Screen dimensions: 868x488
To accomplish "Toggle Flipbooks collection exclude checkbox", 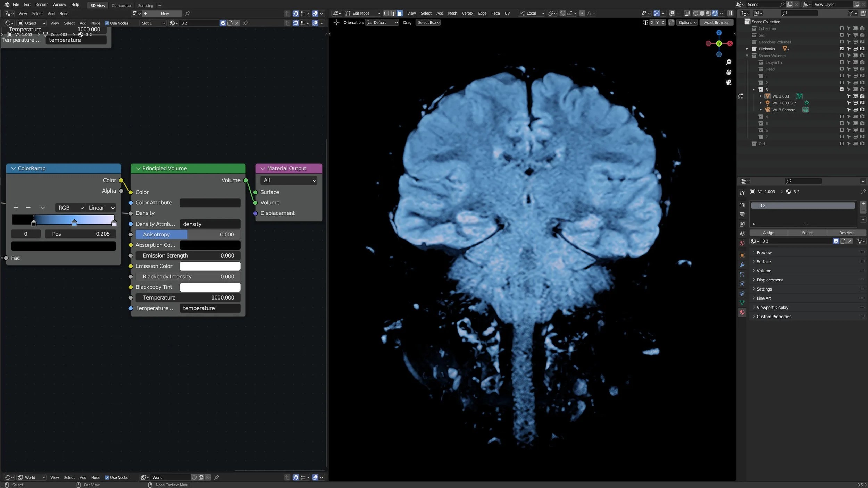I will 842,49.
